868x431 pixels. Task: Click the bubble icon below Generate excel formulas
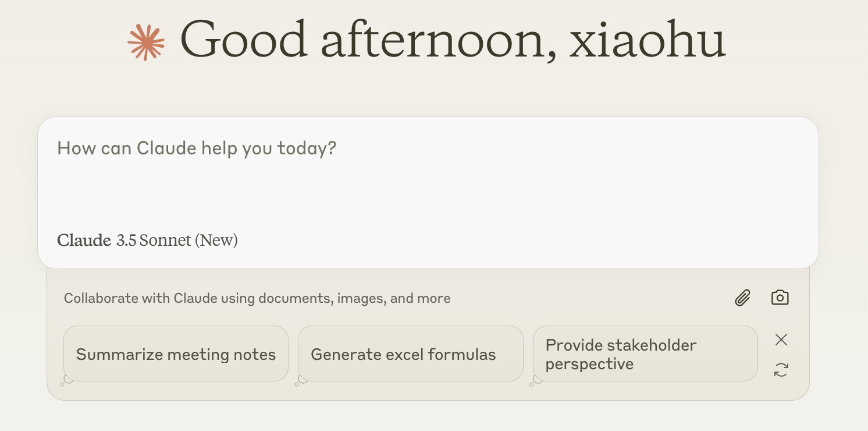point(301,380)
